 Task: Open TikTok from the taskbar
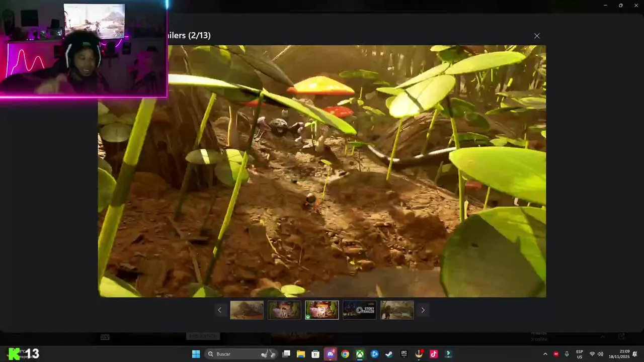[x=433, y=354]
